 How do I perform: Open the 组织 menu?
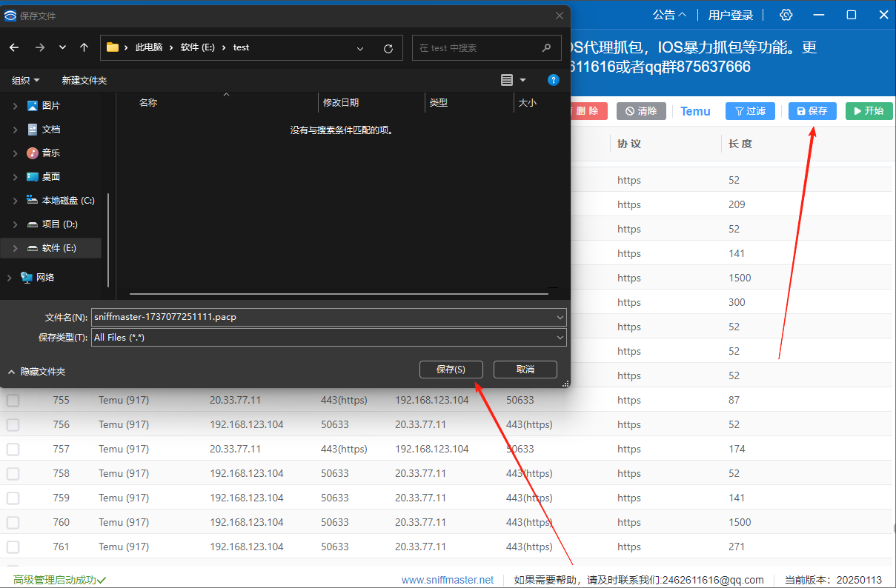(x=26, y=80)
